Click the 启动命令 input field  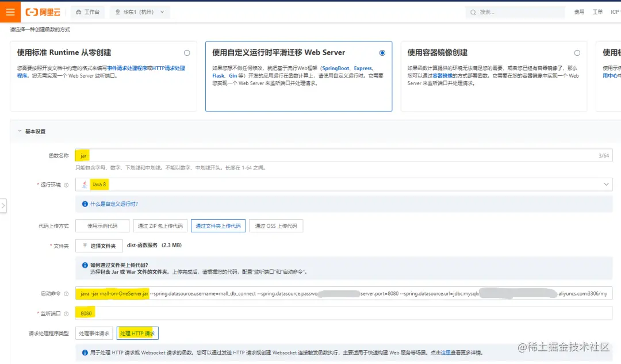[x=344, y=293]
